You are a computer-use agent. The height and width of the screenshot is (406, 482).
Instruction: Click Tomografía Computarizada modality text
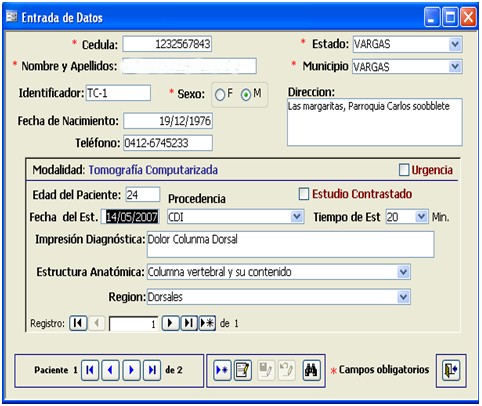153,170
